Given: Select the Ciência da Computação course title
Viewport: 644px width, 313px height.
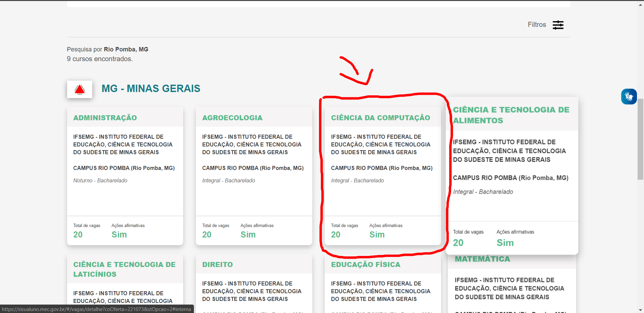Looking at the screenshot, I should tap(380, 118).
